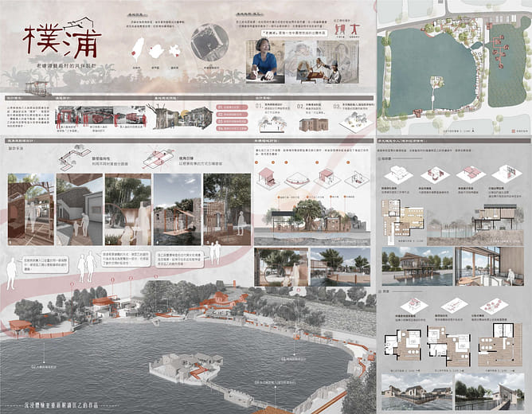The image size is (532, 414).
Task: Select the 視角引導 isometric diagram
Action: click(x=158, y=158)
